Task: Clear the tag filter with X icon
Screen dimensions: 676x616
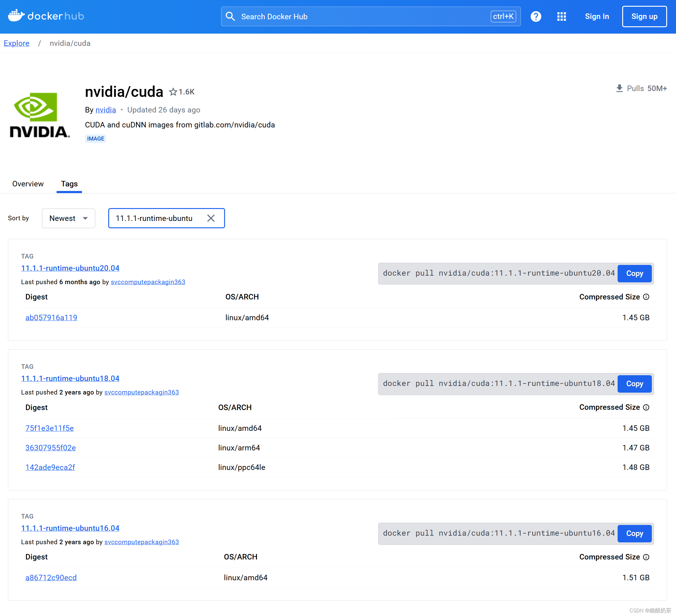Action: click(211, 218)
